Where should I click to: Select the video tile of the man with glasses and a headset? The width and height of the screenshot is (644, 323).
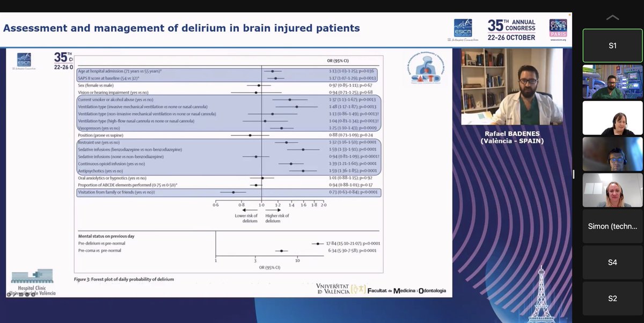coord(612,154)
